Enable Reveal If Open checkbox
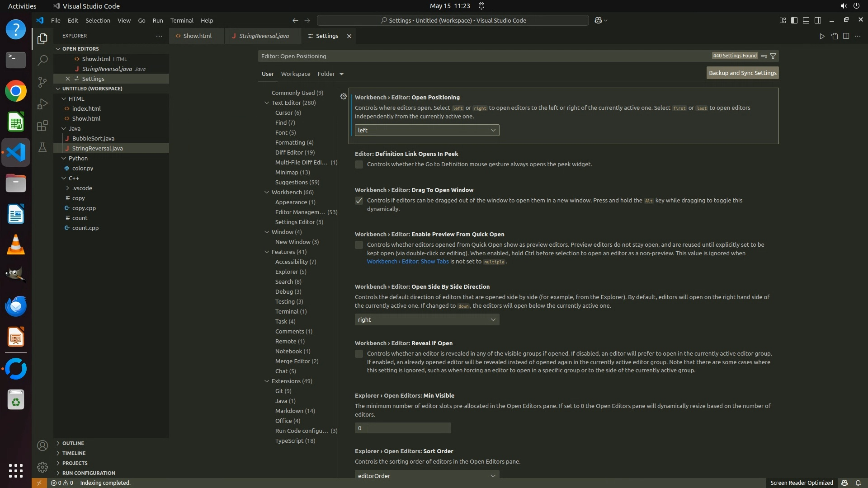868x488 pixels. [359, 354]
